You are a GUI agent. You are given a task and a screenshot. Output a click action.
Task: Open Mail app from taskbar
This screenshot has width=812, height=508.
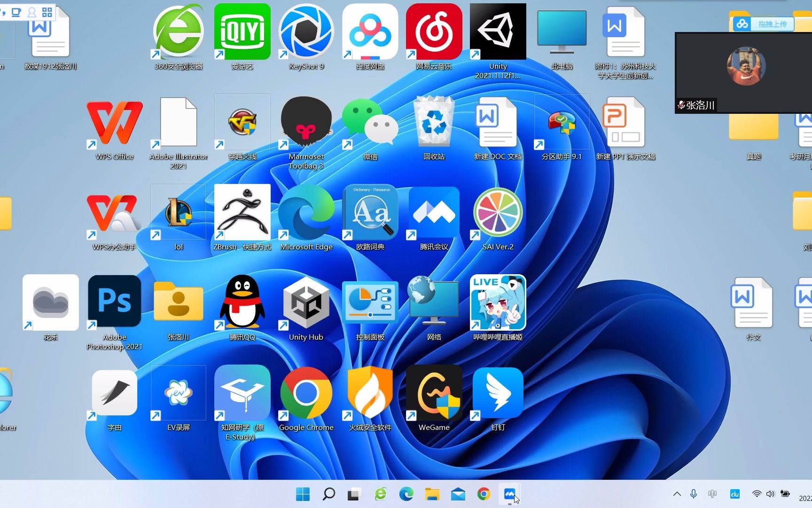(458, 494)
